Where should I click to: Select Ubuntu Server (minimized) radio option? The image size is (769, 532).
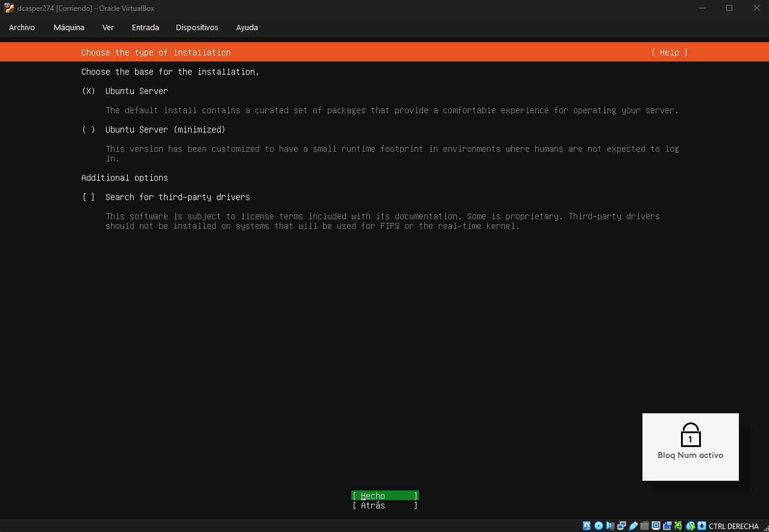[89, 130]
